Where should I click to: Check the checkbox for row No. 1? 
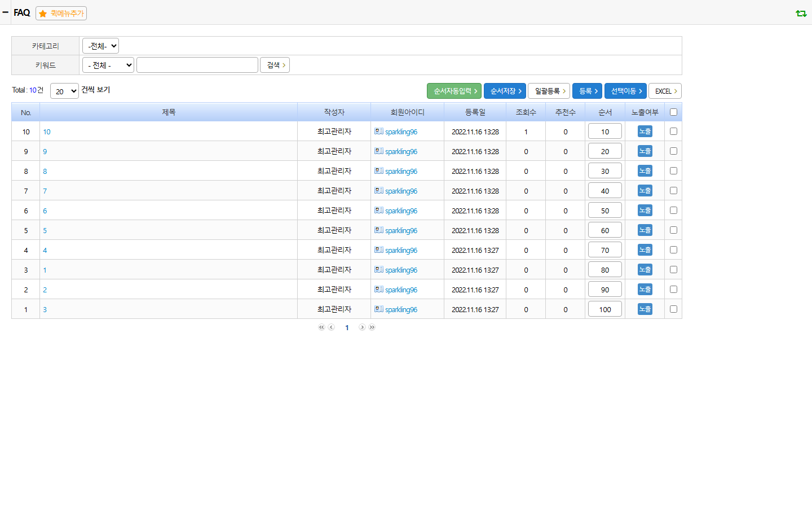coord(673,309)
